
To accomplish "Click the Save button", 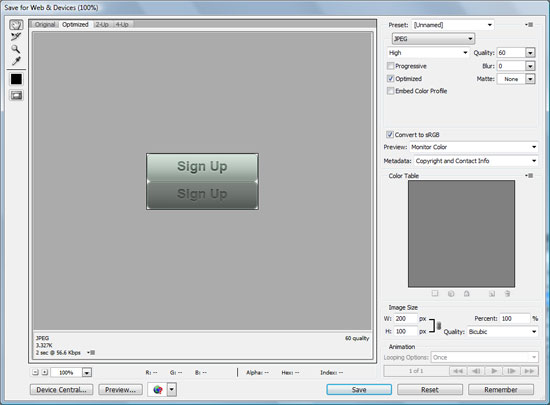I will tap(359, 390).
